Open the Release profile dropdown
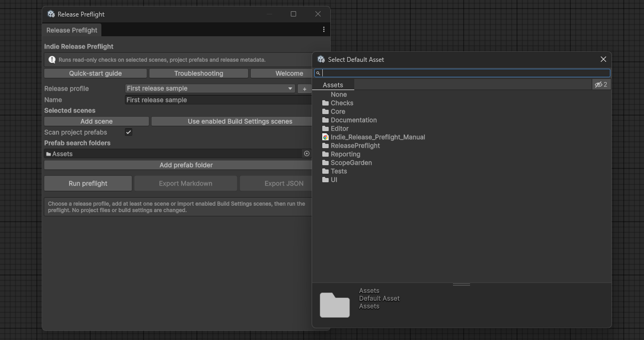Image resolution: width=644 pixels, height=340 pixels. [x=210, y=88]
